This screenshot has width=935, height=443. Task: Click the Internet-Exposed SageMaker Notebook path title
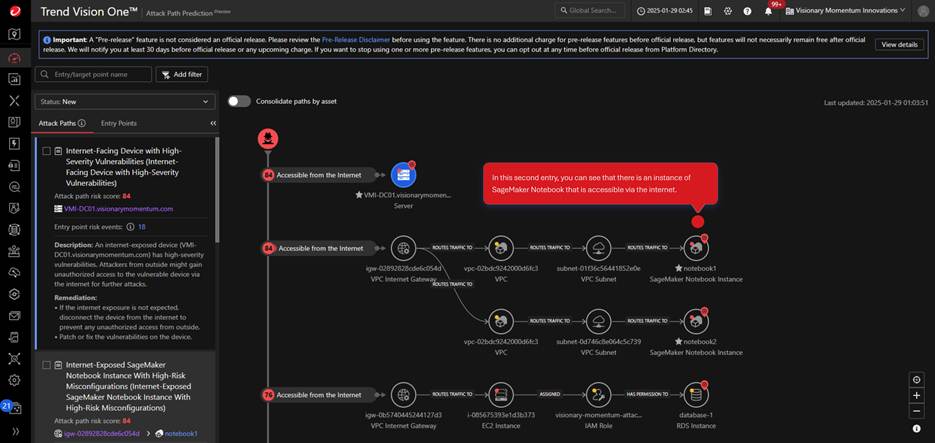(x=128, y=386)
